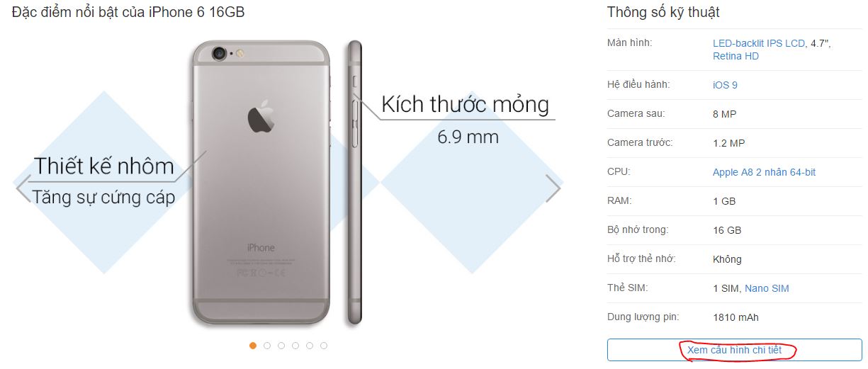Click the Kích thước mỏng caption
The image size is (868, 369).
coord(465,104)
